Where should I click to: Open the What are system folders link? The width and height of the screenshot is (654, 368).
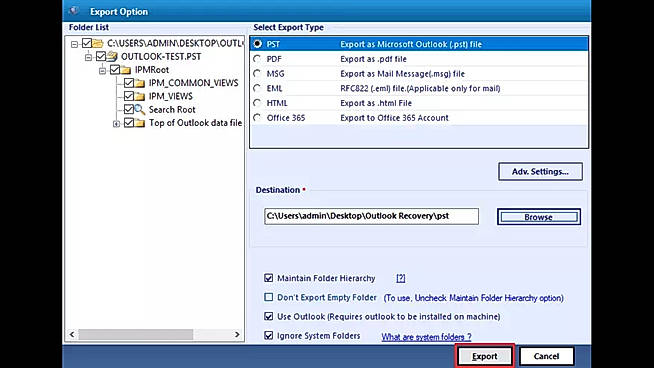(426, 337)
